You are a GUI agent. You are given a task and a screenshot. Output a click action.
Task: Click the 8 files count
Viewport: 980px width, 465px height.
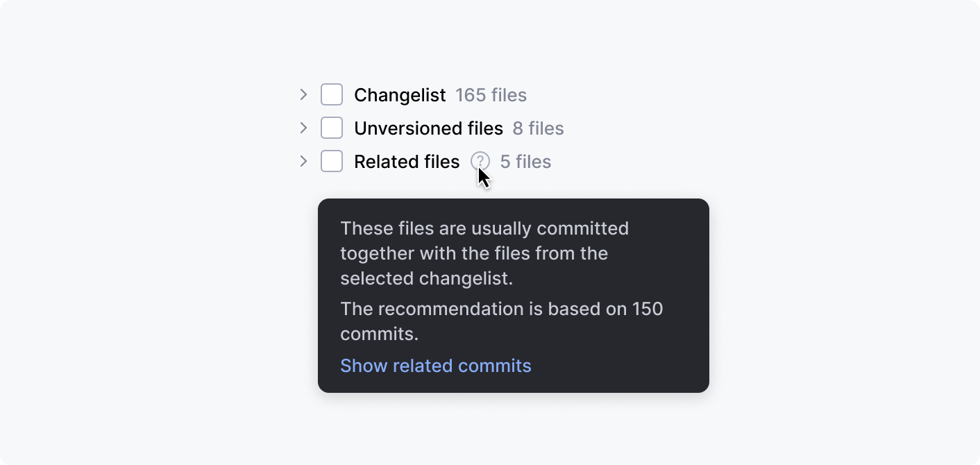click(538, 128)
